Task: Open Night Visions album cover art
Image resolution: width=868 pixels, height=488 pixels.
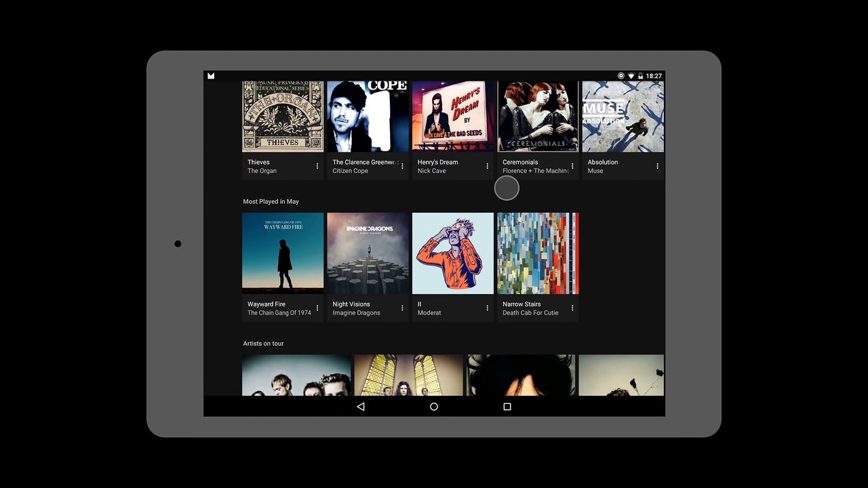Action: tap(368, 253)
